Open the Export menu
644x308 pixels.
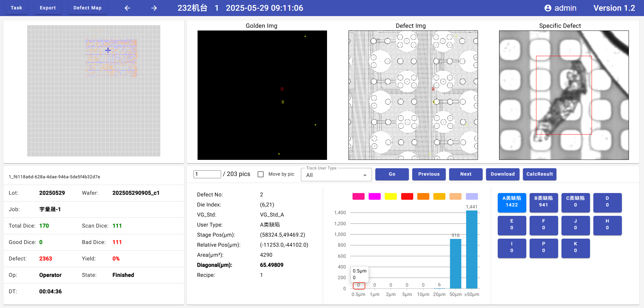pos(48,8)
